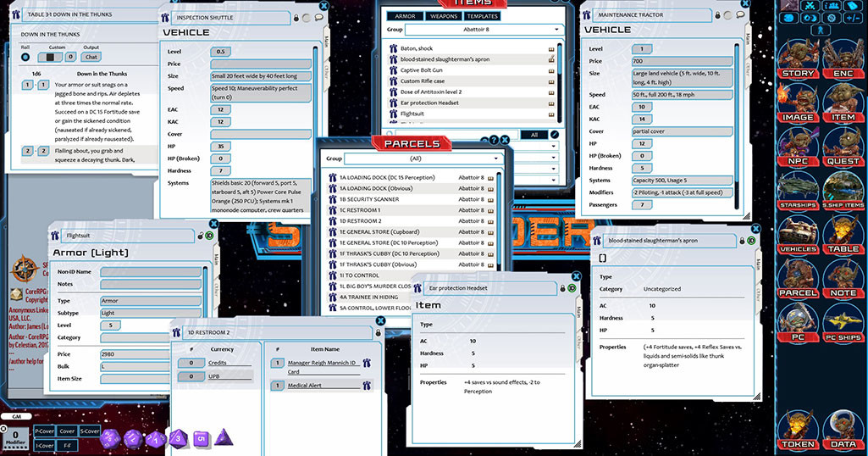Image resolution: width=868 pixels, height=456 pixels.
Task: Click the d4 purple pyramid die
Action: [x=224, y=437]
